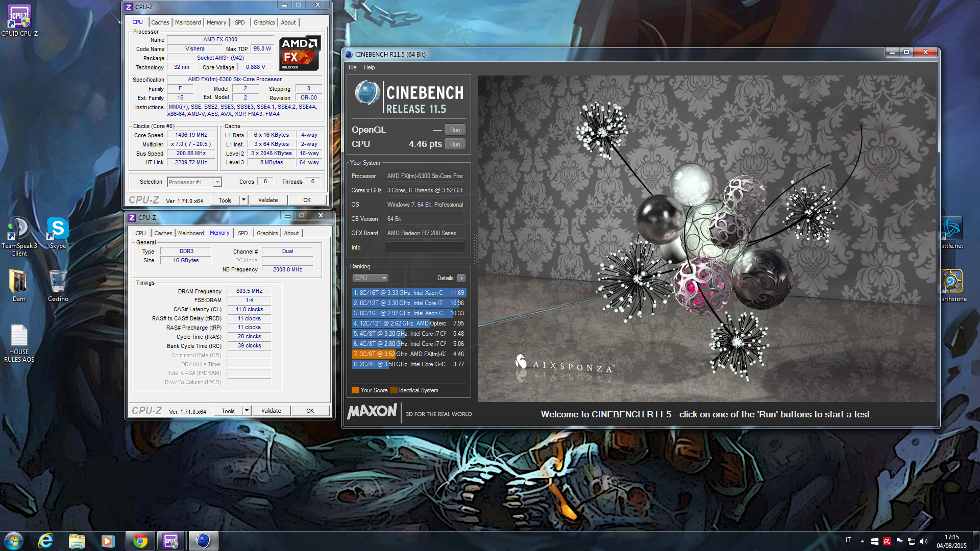This screenshot has height=551, width=980.
Task: Open the Graphics tab in top CPU-Z
Action: (x=264, y=22)
